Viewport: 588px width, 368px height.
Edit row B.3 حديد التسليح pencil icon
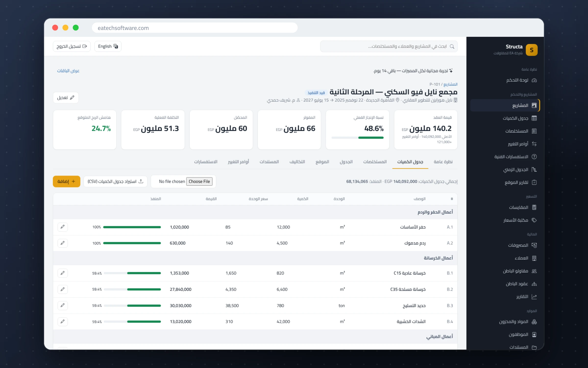coord(62,305)
